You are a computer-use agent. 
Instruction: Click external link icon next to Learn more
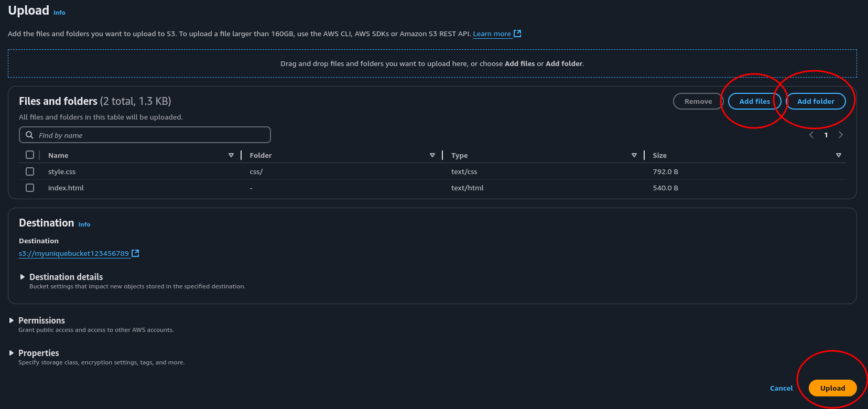517,34
